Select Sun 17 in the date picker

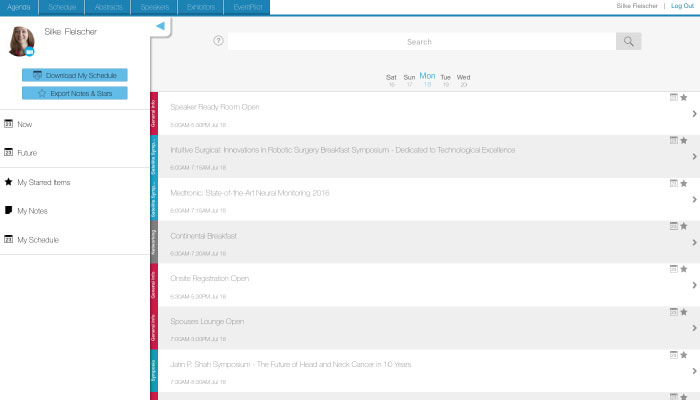point(409,80)
